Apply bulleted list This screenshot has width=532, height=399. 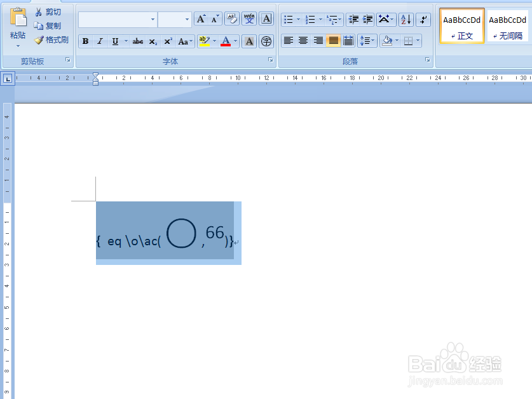pos(289,19)
